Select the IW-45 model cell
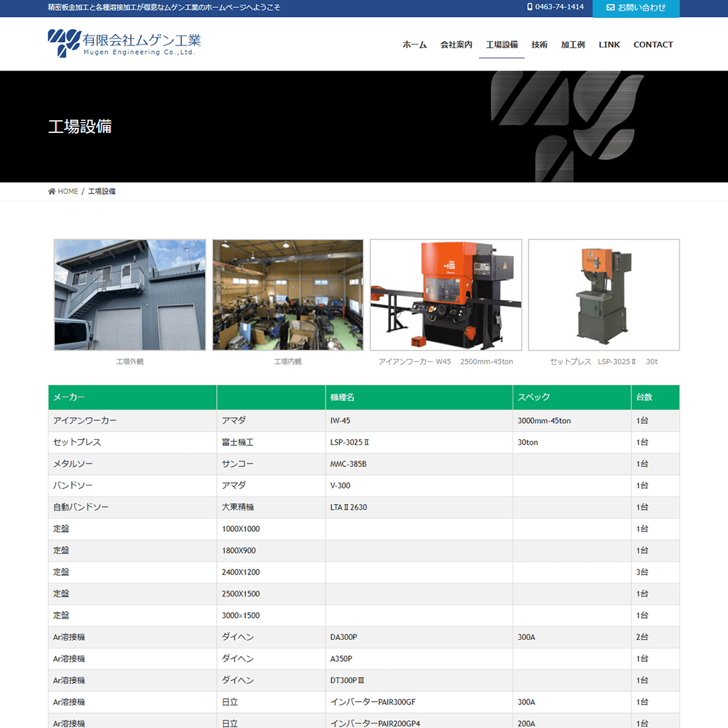 pos(419,421)
